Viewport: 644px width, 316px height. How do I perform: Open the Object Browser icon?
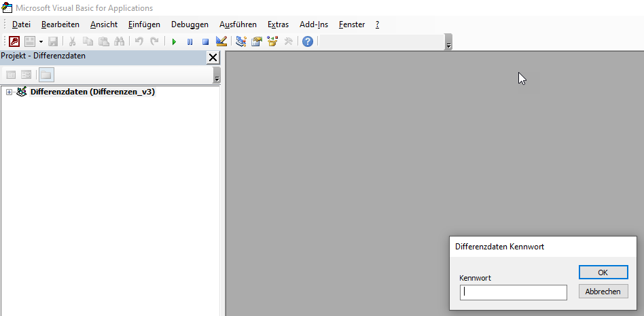coord(272,41)
